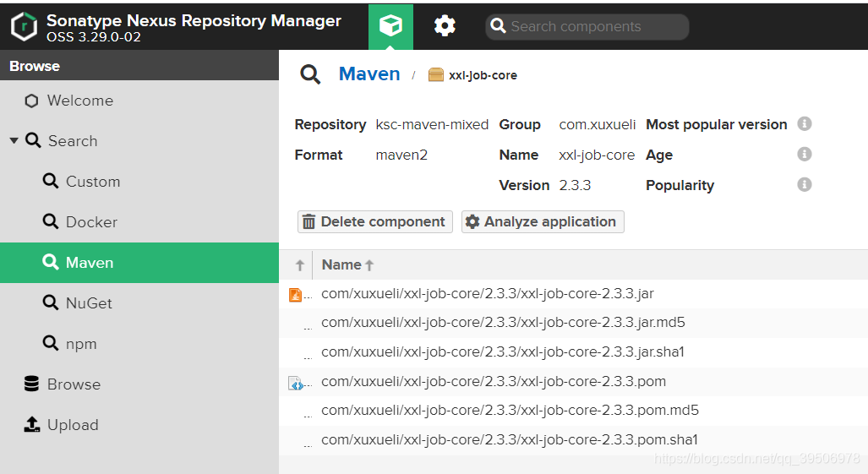Click the Search components input field
This screenshot has height=474, width=868.
587,26
